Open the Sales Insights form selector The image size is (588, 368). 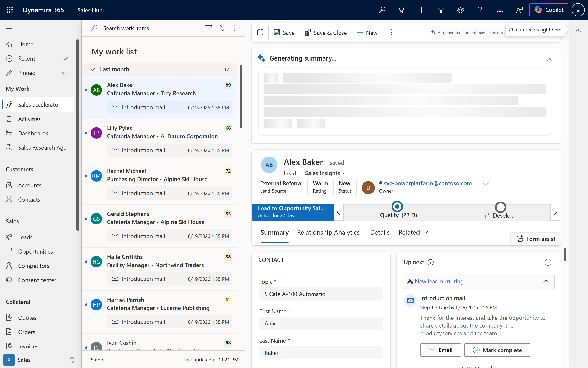tap(325, 173)
